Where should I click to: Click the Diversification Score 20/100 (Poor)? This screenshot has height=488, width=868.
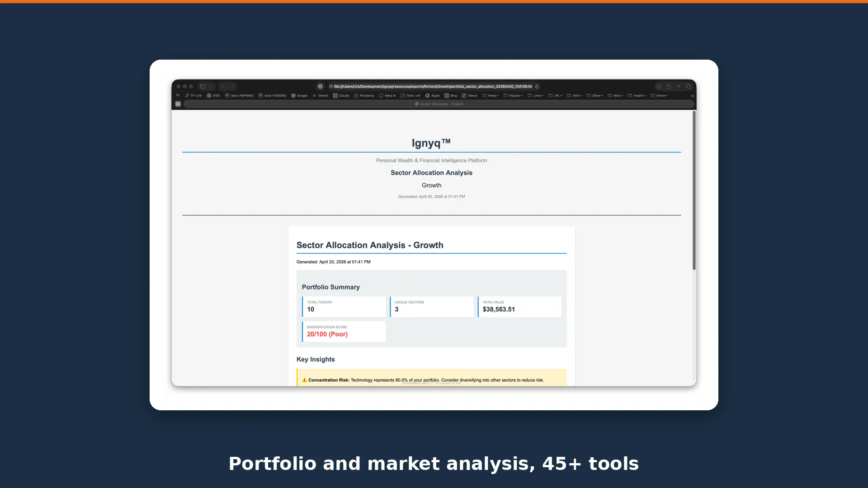point(327,334)
